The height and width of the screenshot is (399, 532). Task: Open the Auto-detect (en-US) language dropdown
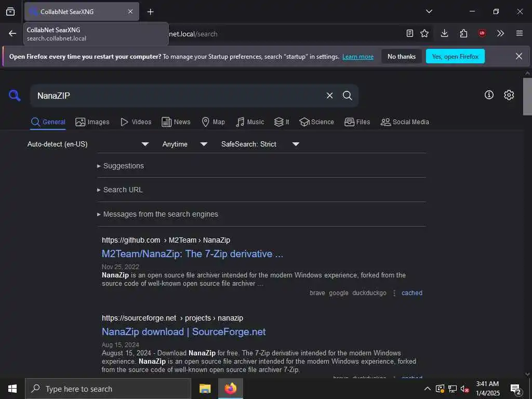click(x=88, y=144)
